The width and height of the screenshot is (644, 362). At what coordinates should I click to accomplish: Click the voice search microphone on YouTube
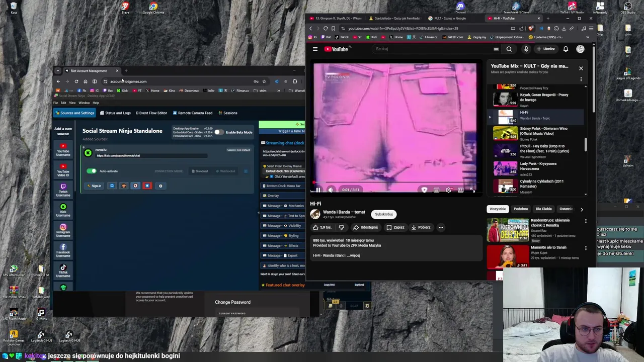[x=526, y=49]
